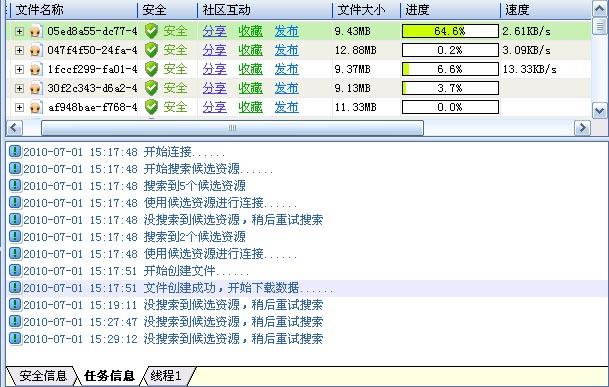Click 发布 link for af948bae-f768-4
The width and height of the screenshot is (609, 387).
point(286,107)
